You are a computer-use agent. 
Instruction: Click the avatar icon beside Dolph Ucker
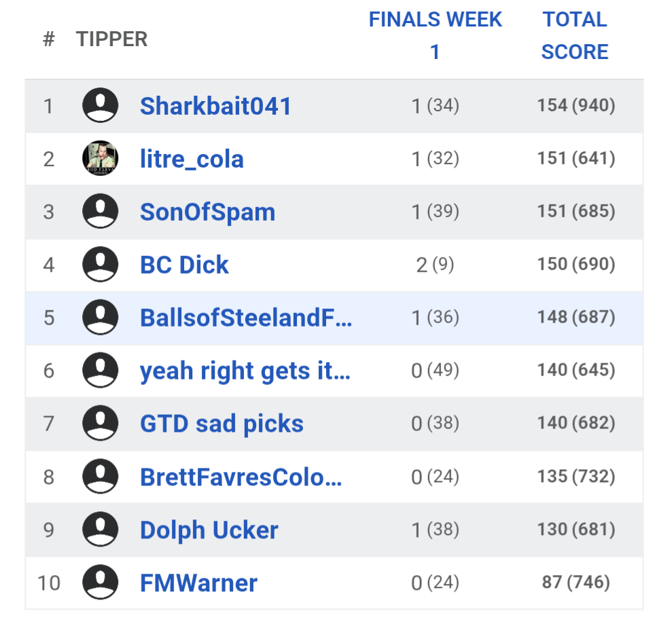click(100, 530)
